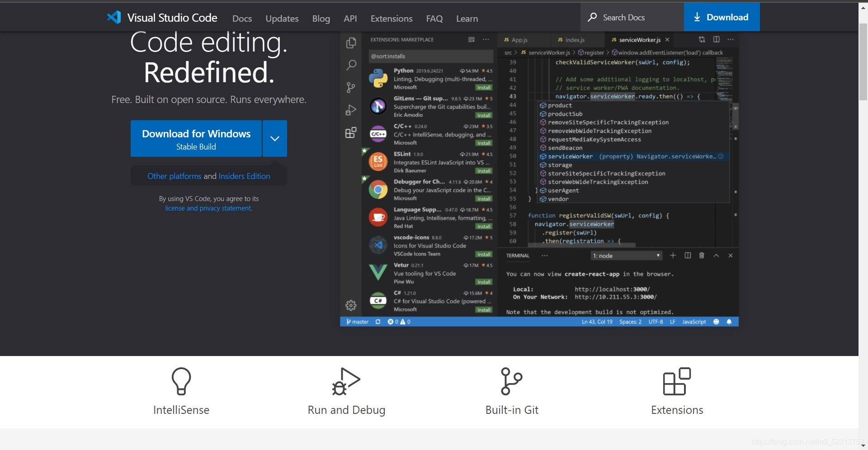Click Install for the Vetur extension
Screen dimensions: 868x450
[x=484, y=282]
